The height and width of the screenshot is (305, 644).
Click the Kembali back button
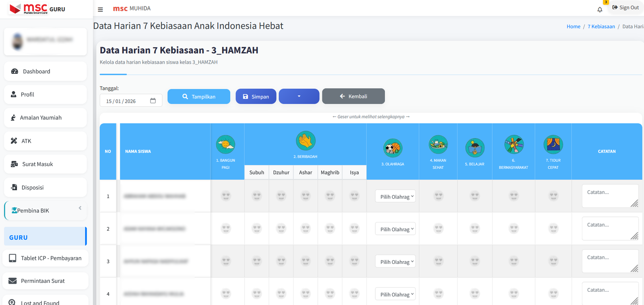[x=353, y=96]
